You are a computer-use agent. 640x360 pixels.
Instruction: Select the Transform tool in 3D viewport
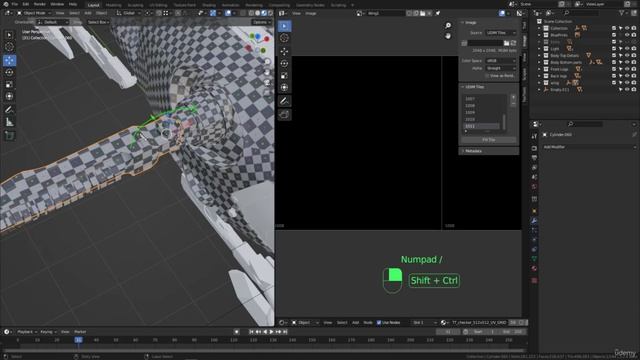9,96
